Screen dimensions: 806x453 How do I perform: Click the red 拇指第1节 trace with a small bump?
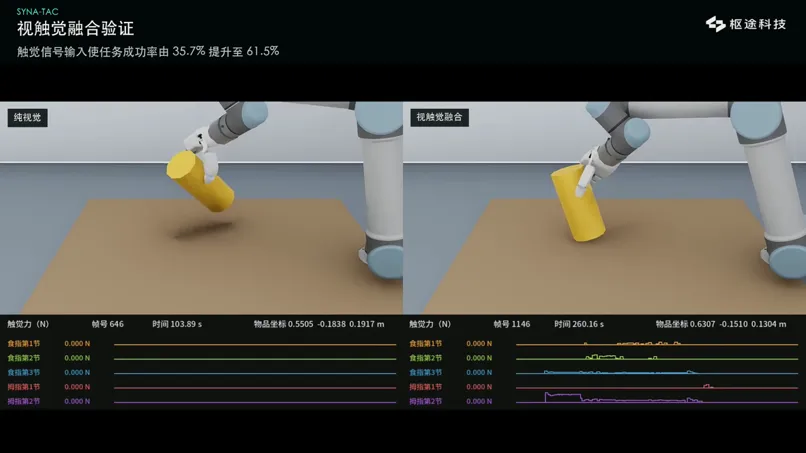pos(656,386)
